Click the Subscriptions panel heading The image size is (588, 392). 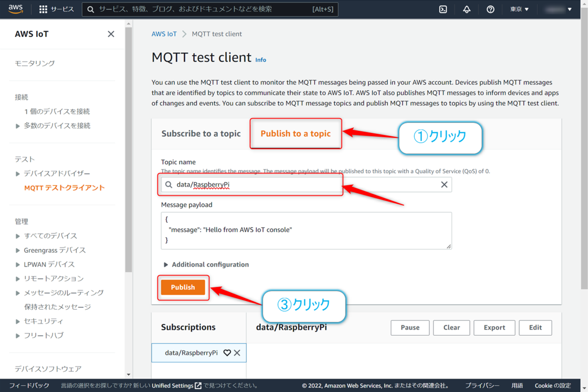pos(188,327)
